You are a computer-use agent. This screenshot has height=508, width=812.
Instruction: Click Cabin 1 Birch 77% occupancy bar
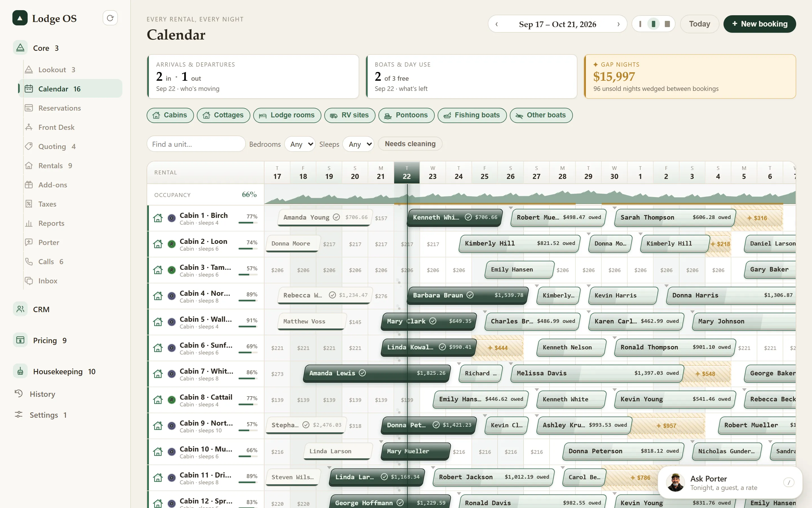pos(248,223)
